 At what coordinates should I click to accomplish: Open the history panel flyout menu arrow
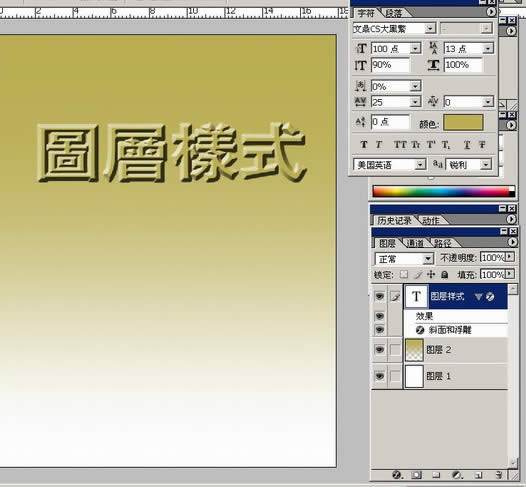tap(511, 219)
